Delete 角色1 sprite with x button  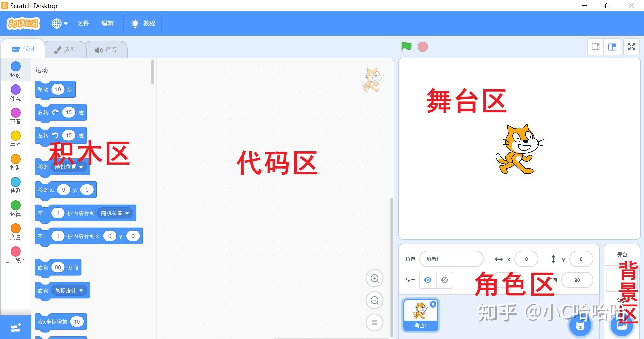(x=433, y=304)
